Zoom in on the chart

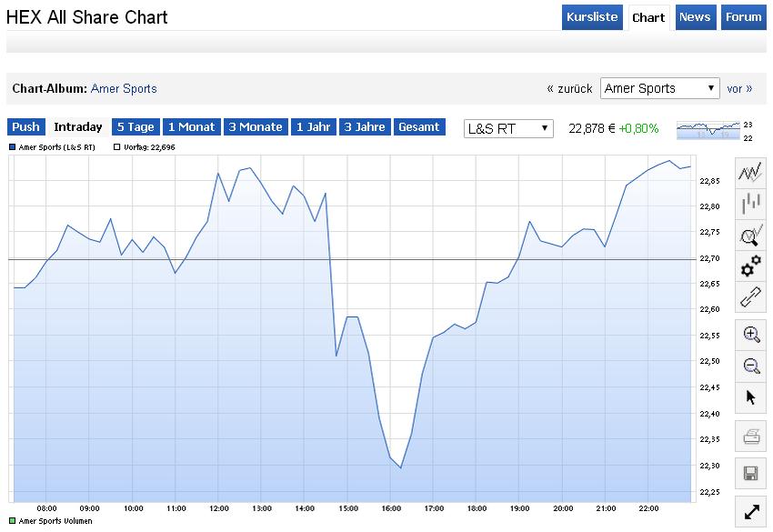[751, 334]
